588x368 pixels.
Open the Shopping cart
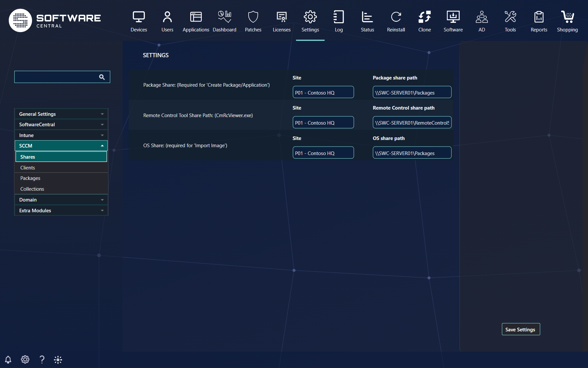(x=567, y=21)
